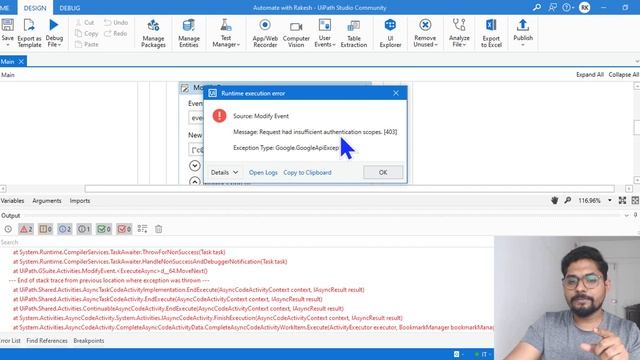Open the Help menu icon
640x360 pixels.
567,7
